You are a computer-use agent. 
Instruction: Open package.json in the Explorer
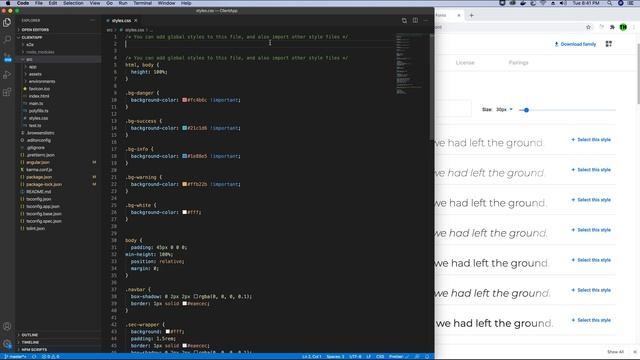(x=39, y=177)
